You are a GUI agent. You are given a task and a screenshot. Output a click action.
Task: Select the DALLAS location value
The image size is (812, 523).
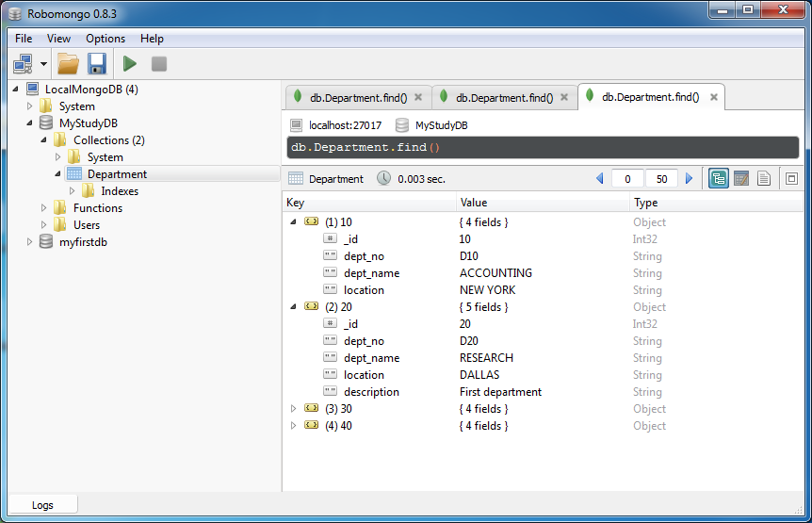(x=479, y=375)
